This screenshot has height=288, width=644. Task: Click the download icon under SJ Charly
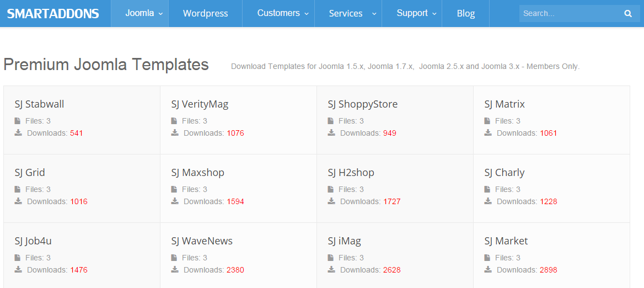point(488,201)
